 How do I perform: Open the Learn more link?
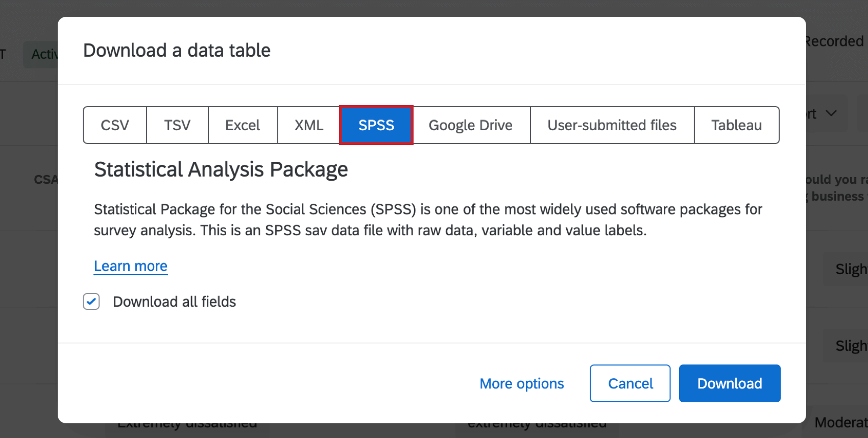131,266
